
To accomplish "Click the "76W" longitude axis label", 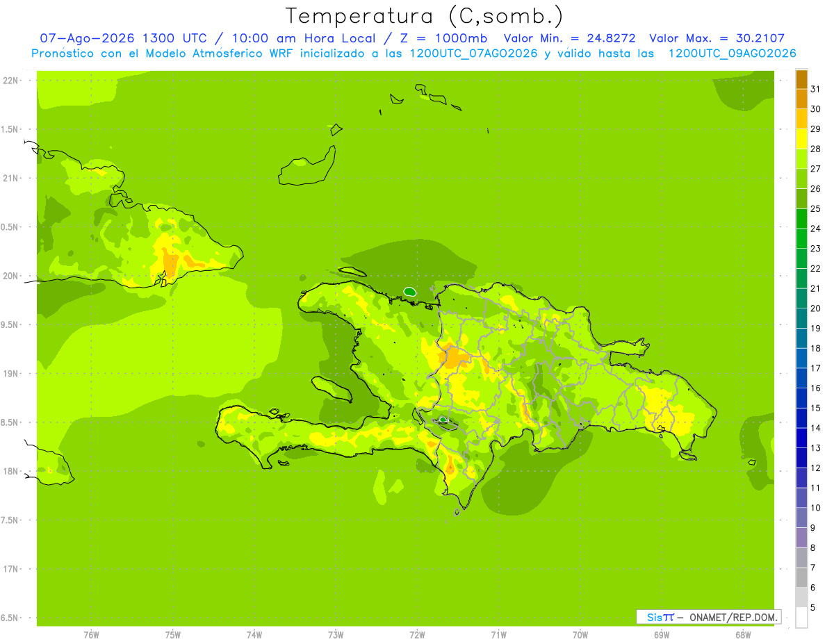I will [x=91, y=635].
